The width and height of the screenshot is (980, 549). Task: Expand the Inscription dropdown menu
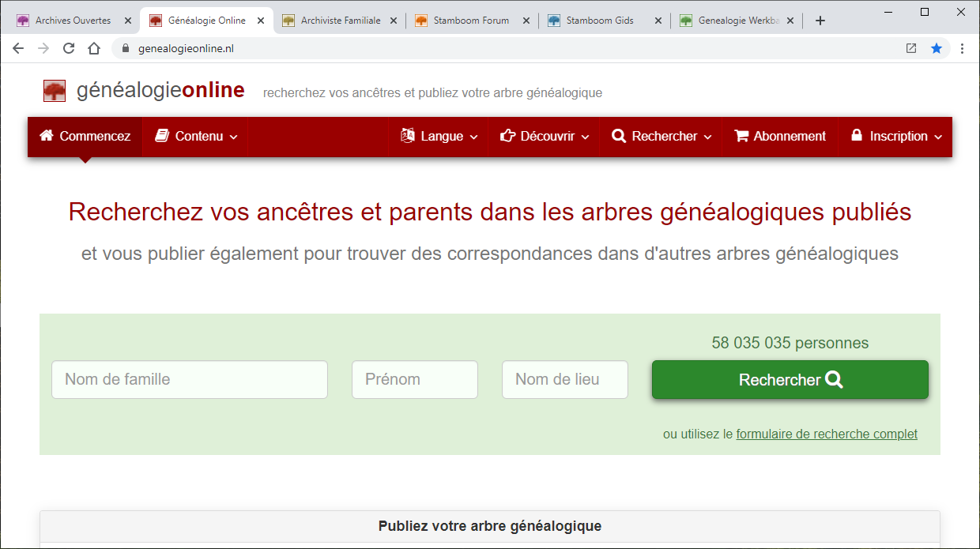pyautogui.click(x=896, y=136)
